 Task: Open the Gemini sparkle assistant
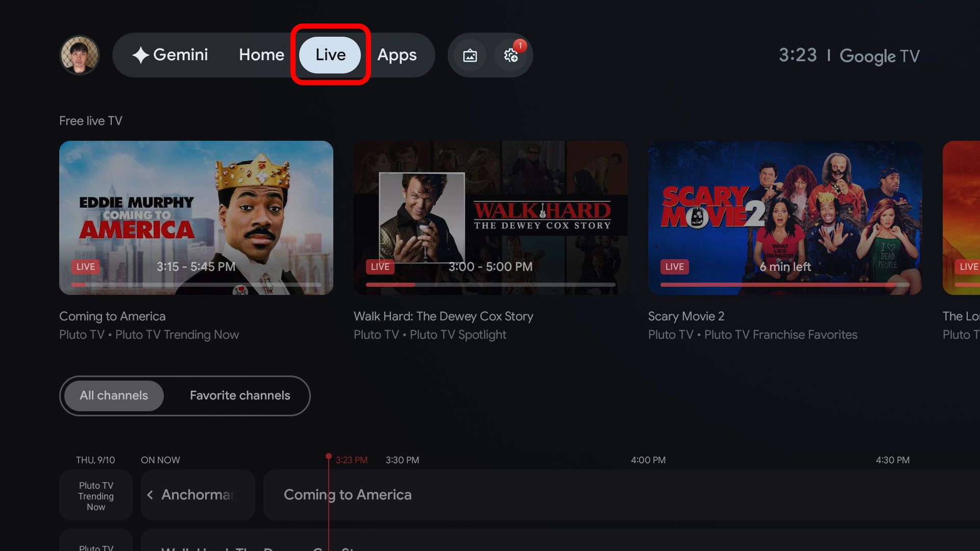170,55
